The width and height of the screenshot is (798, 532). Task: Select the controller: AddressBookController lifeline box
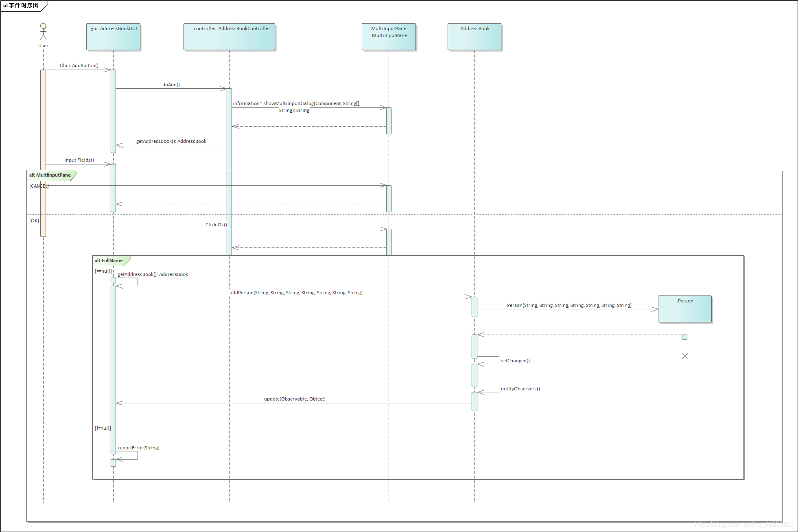coord(230,37)
